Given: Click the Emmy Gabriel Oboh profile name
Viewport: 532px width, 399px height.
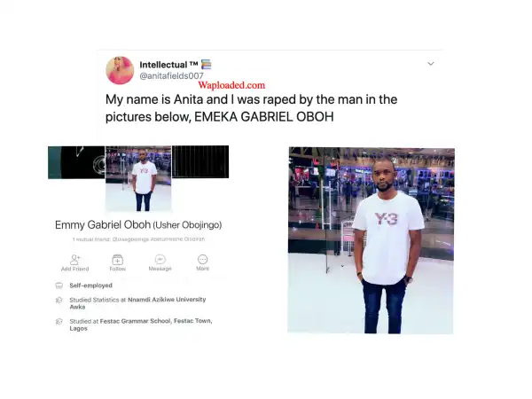Looking at the screenshot, I should coord(103,224).
